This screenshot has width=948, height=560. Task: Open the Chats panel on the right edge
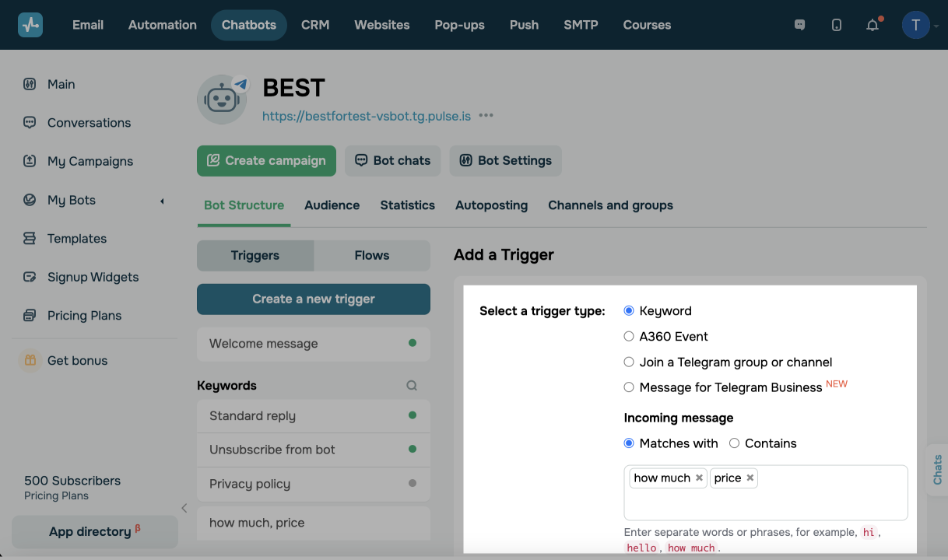[937, 471]
